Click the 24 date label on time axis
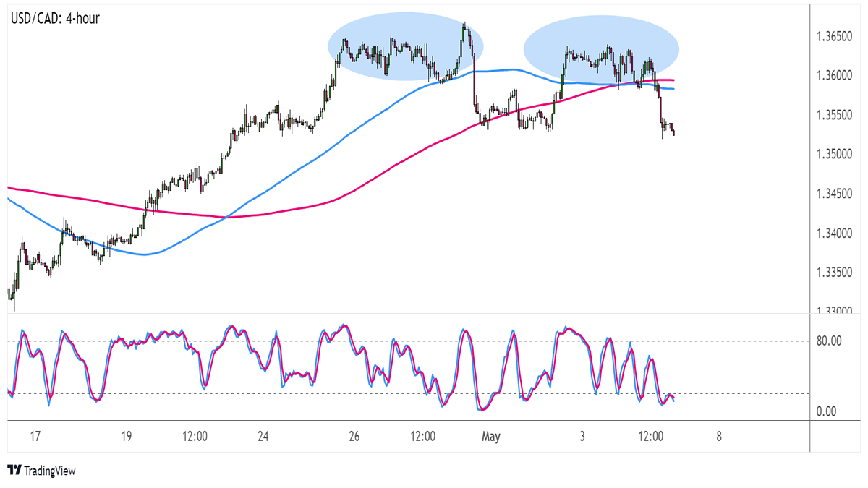The width and height of the screenshot is (868, 488). 263,437
